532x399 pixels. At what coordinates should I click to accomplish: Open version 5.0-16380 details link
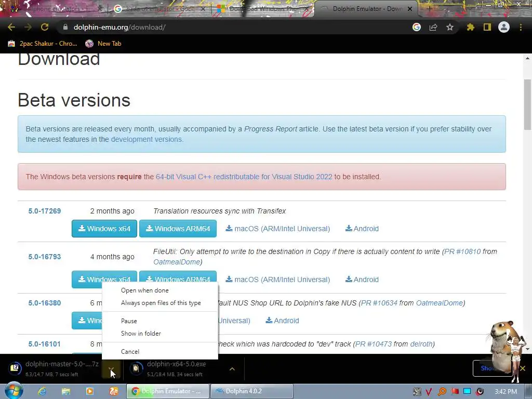coord(45,303)
